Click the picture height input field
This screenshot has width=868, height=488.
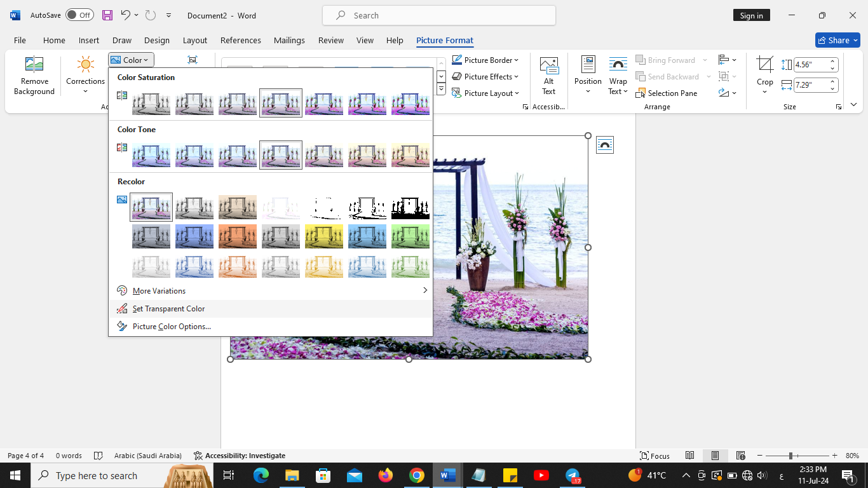(811, 64)
